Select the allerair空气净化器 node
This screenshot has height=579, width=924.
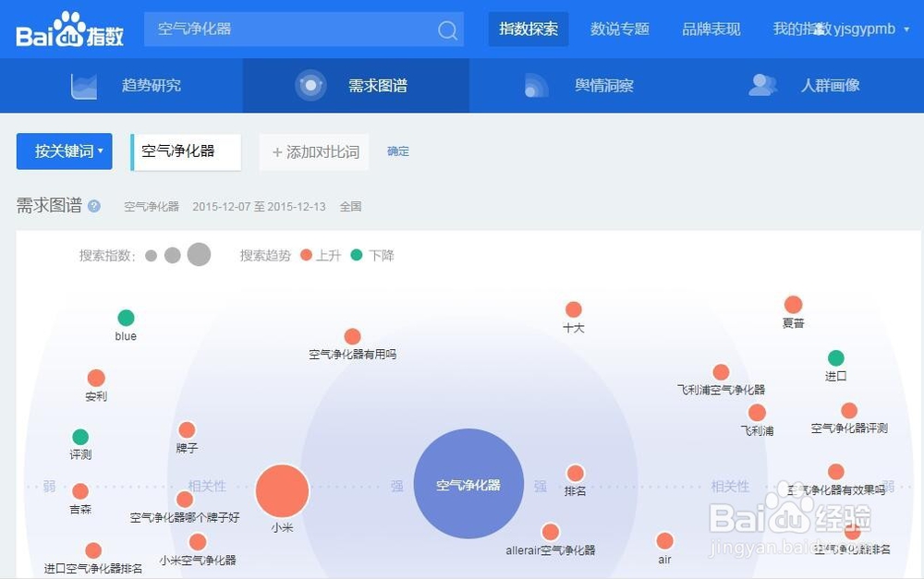[x=551, y=532]
